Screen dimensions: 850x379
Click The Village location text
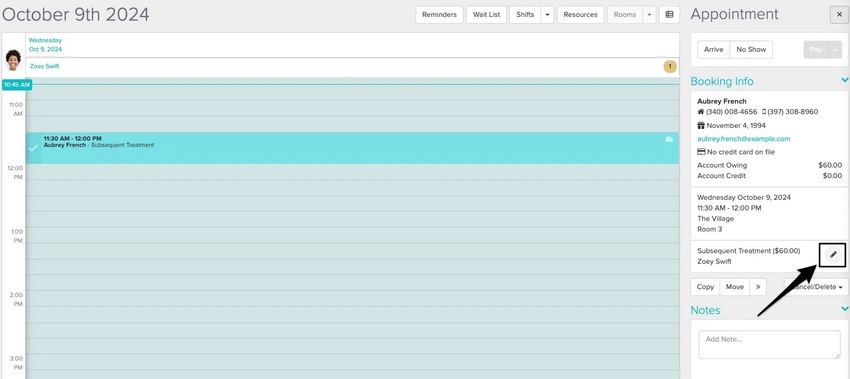tap(715, 219)
